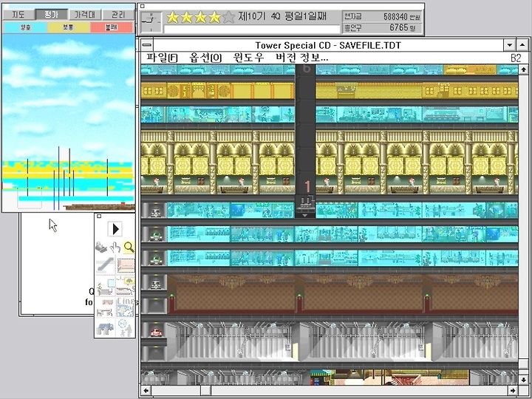Choose the grey building facility tool at palette bottom

105,328
